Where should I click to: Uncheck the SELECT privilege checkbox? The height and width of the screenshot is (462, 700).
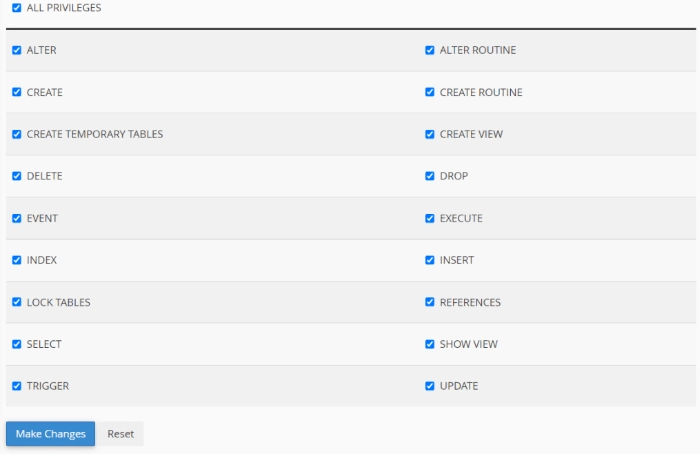[16, 344]
